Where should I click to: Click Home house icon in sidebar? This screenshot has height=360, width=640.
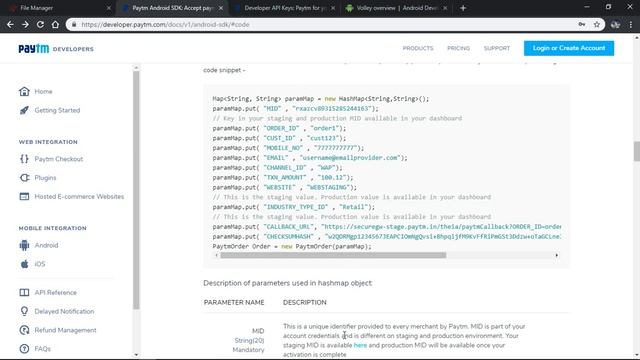[x=24, y=91]
